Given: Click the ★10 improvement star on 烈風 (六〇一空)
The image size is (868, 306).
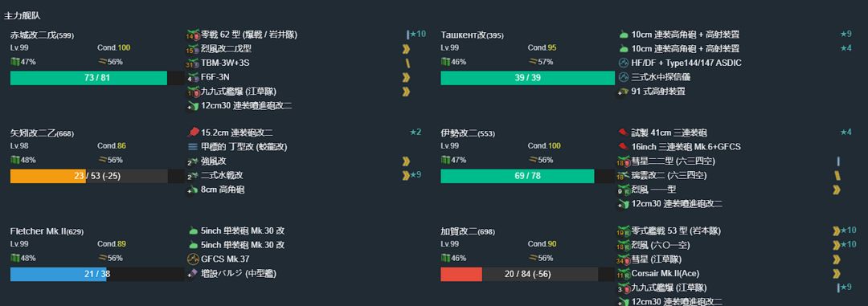Looking at the screenshot, I should click(x=848, y=245).
